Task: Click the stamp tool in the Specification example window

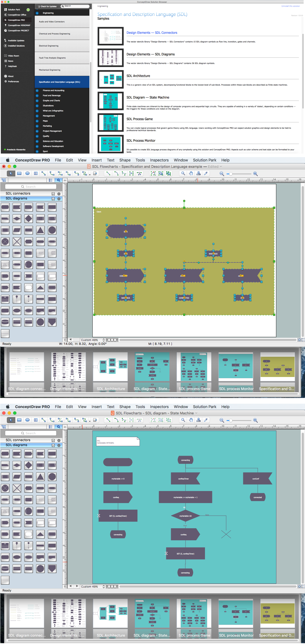Action: (x=198, y=174)
